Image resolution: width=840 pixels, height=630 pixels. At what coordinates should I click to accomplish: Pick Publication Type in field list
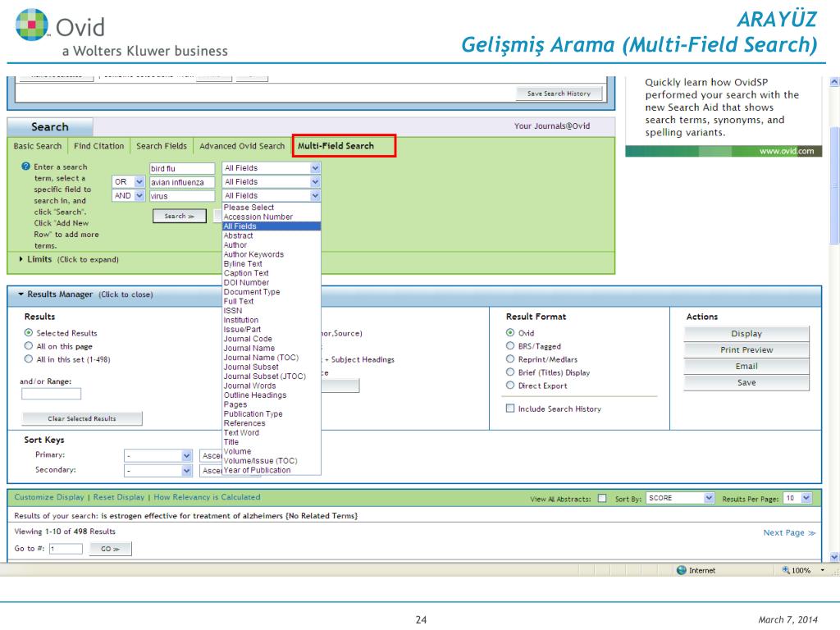click(x=272, y=414)
